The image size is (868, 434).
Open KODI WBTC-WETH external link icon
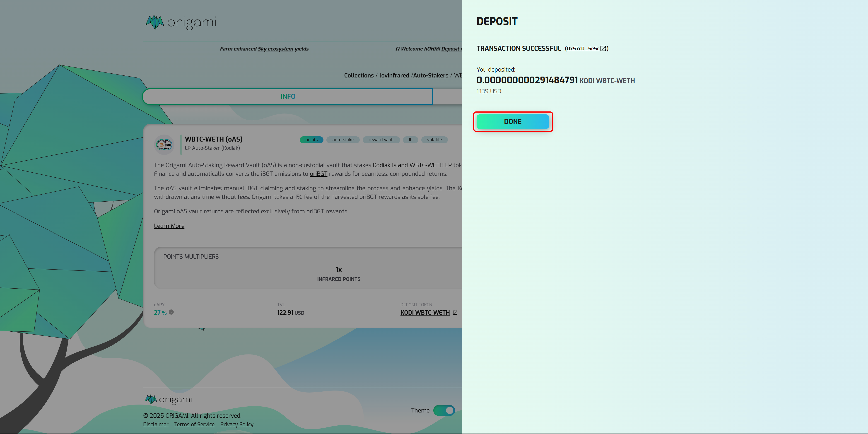455,313
